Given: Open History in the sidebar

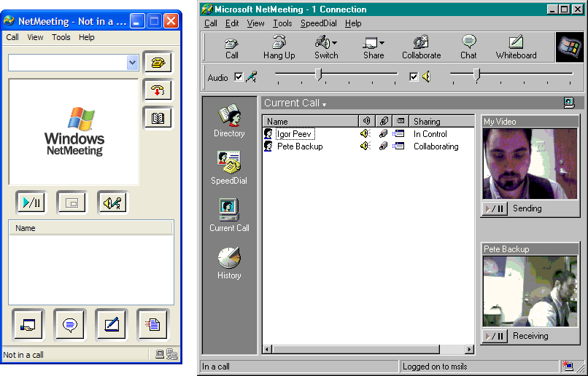Looking at the screenshot, I should 229,263.
